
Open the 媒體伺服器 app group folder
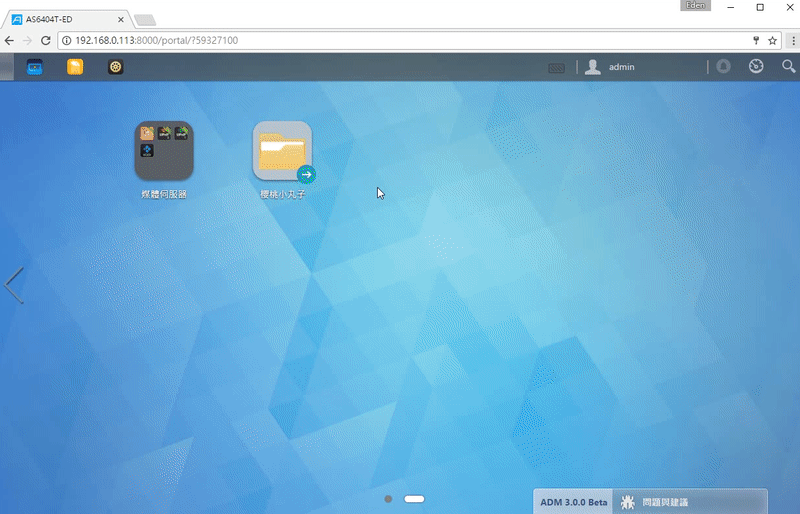[x=164, y=151]
